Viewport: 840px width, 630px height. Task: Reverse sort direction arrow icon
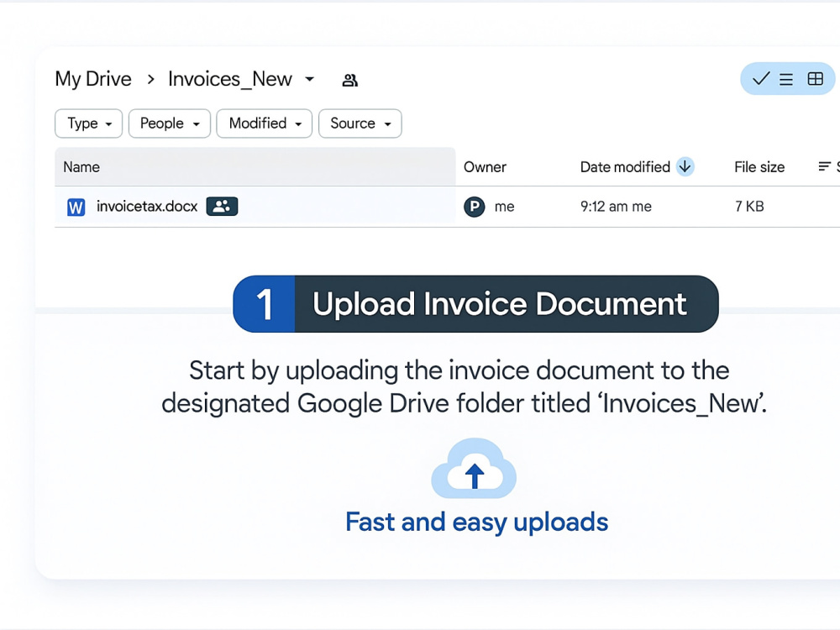pyautogui.click(x=685, y=166)
